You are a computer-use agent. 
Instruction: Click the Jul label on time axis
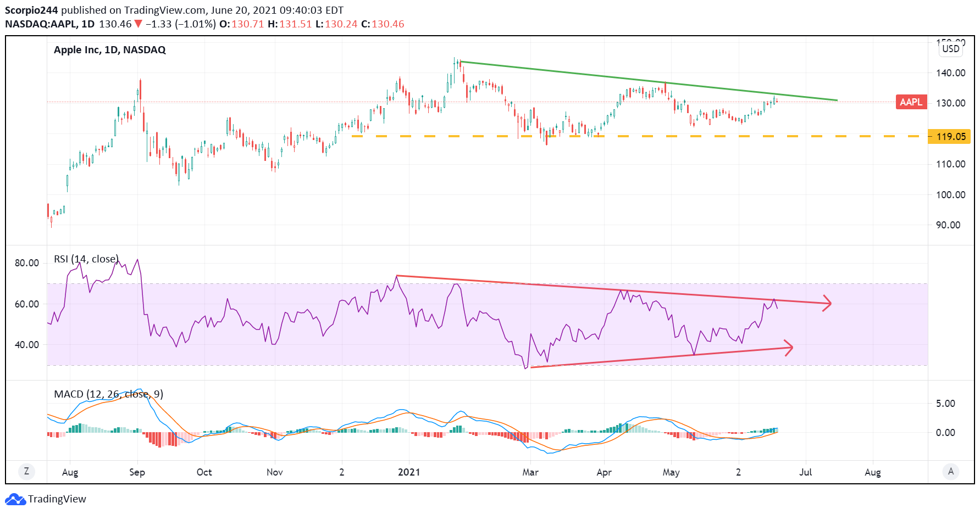tap(805, 472)
